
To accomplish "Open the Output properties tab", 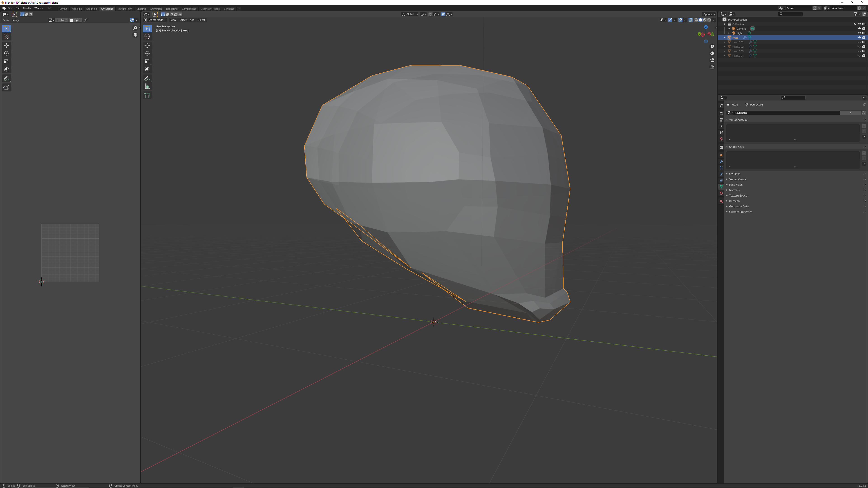I will coord(721,120).
